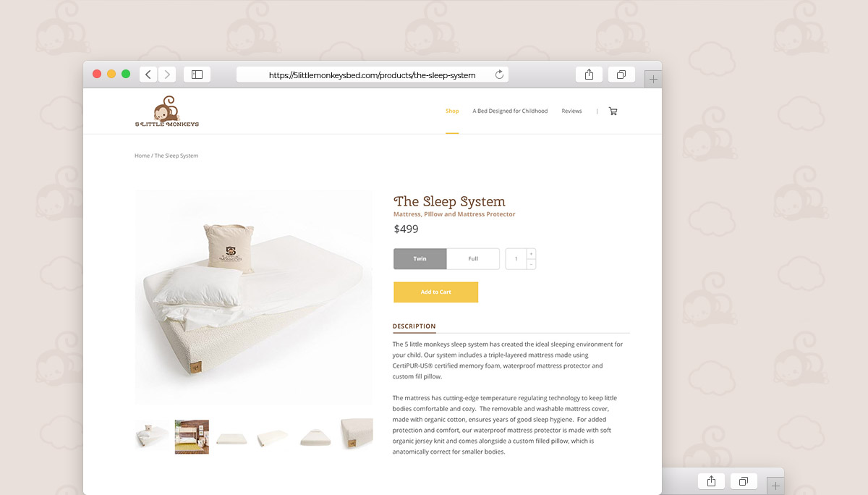This screenshot has height=495, width=868.
Task: Click the 5 Little Monkeys logo
Action: tap(167, 111)
